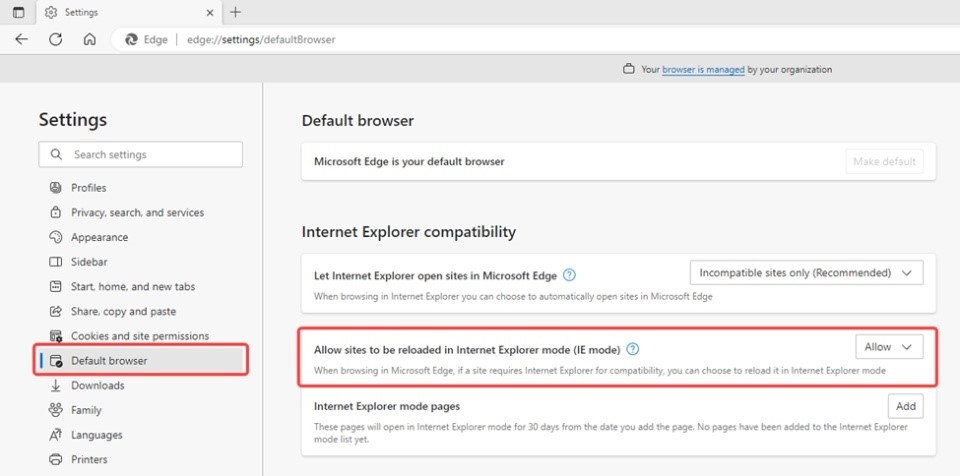
Task: Open Profiles settings section
Action: click(88, 188)
